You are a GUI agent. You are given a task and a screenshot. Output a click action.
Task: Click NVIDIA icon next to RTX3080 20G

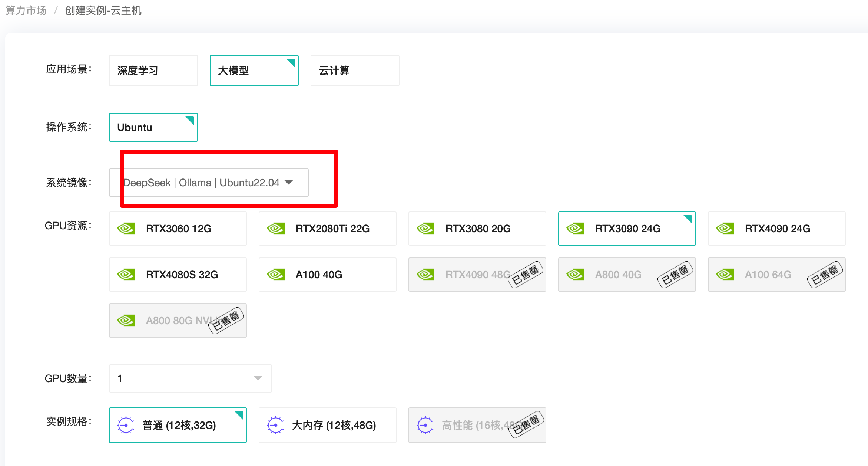click(425, 229)
